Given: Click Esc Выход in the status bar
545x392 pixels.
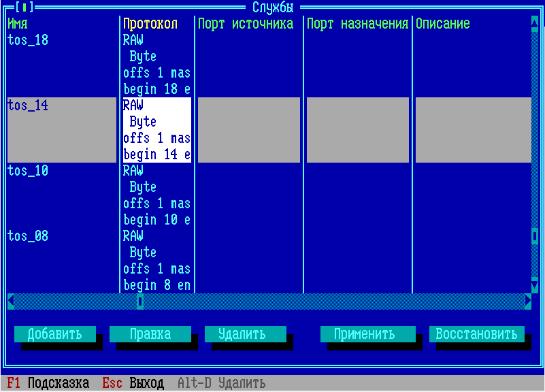Looking at the screenshot, I should click(133, 384).
